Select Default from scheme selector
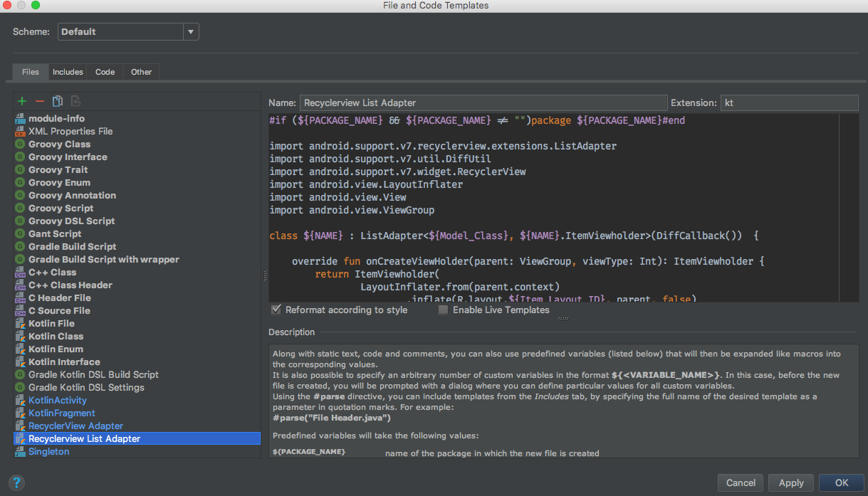Image resolution: width=868 pixels, height=496 pixels. [121, 31]
